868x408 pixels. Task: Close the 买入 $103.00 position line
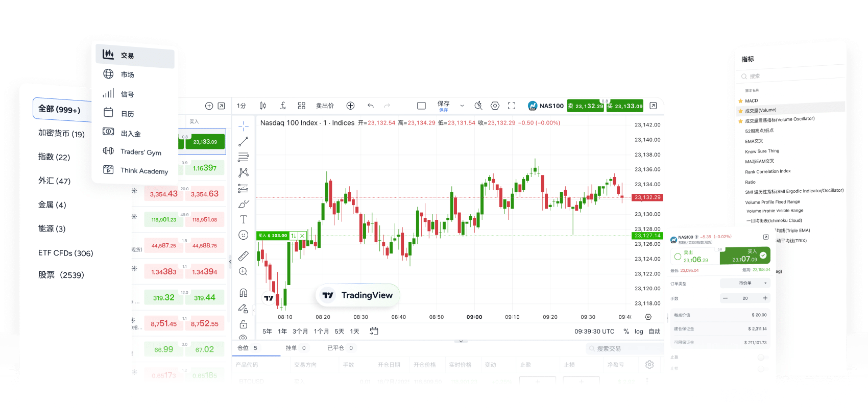point(302,236)
